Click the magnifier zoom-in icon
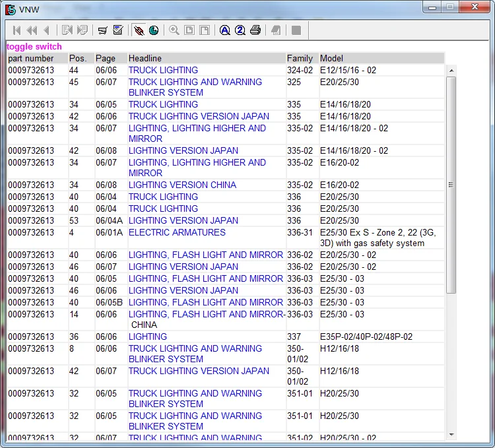The image size is (495, 448). pos(174,30)
